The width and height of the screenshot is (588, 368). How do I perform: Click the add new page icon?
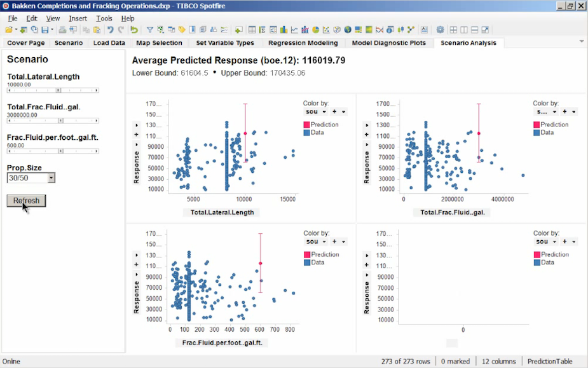click(x=238, y=30)
